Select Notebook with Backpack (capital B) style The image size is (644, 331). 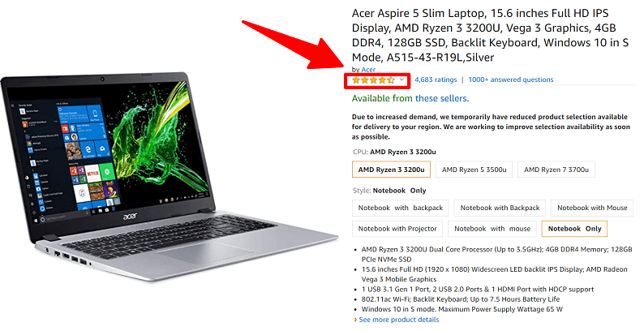[500, 208]
